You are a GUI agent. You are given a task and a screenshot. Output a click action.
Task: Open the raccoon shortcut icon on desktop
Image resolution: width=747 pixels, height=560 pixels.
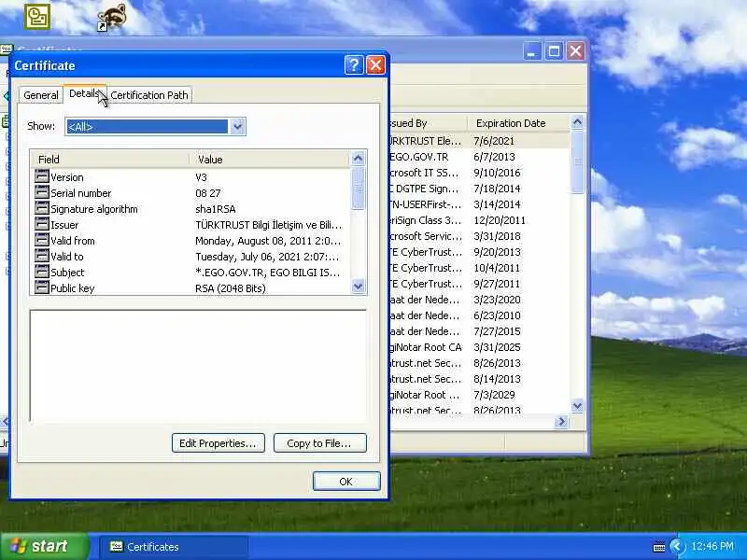(x=112, y=17)
